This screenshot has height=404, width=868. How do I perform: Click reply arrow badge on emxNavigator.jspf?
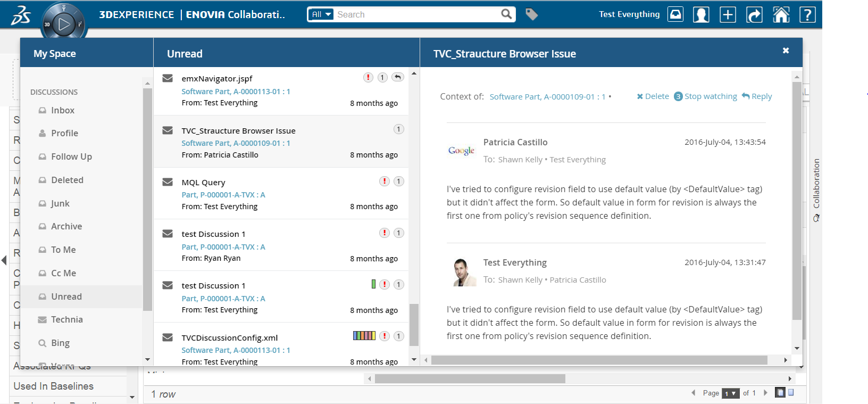pyautogui.click(x=397, y=77)
